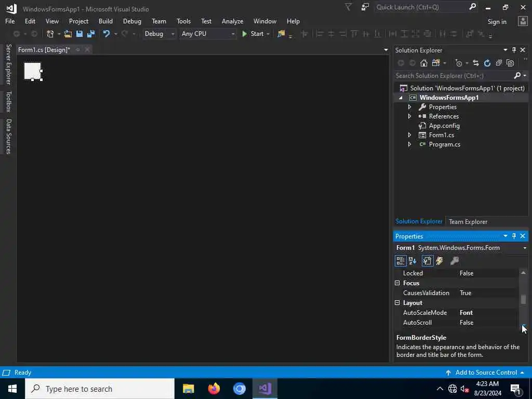Viewport: 532px width, 399px height.
Task: Click the Show All Files icon
Action: [x=510, y=63]
